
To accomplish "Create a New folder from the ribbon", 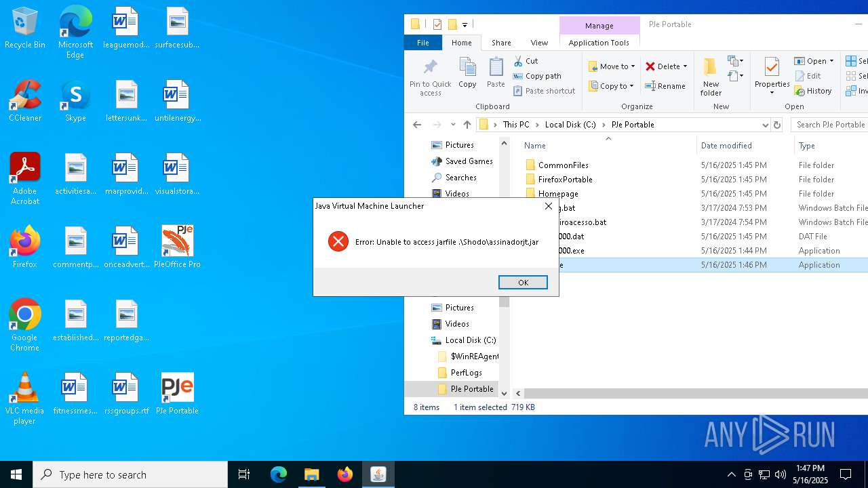I will click(x=711, y=77).
